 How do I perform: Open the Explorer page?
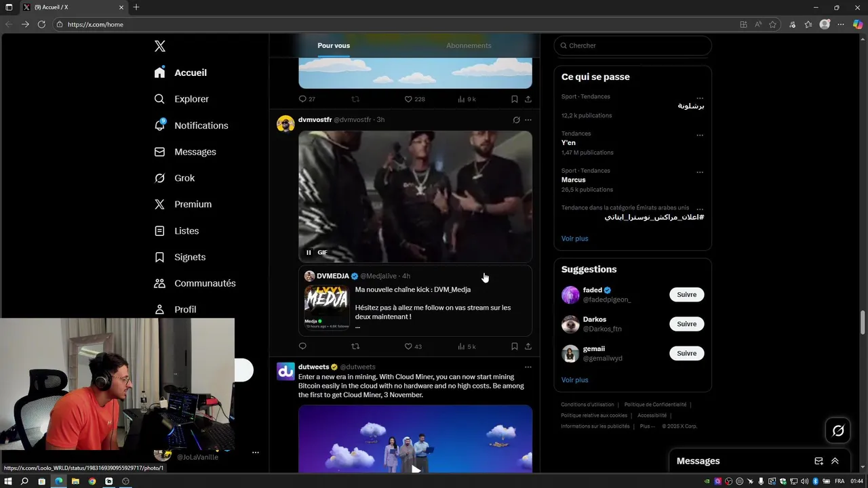click(181, 99)
